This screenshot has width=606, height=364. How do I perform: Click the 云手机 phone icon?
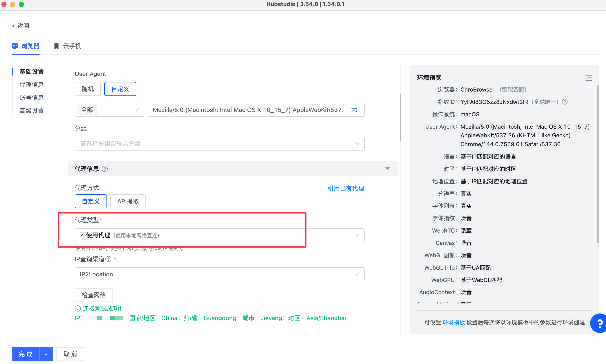click(56, 46)
